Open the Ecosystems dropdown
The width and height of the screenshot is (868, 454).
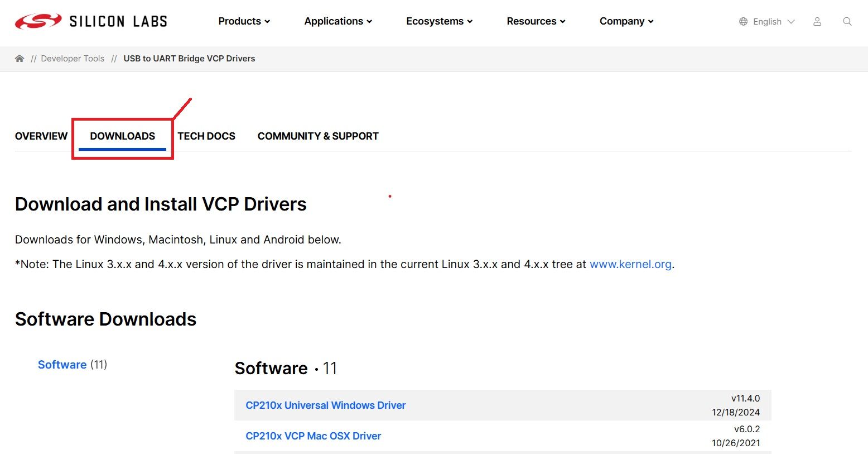pyautogui.click(x=439, y=21)
